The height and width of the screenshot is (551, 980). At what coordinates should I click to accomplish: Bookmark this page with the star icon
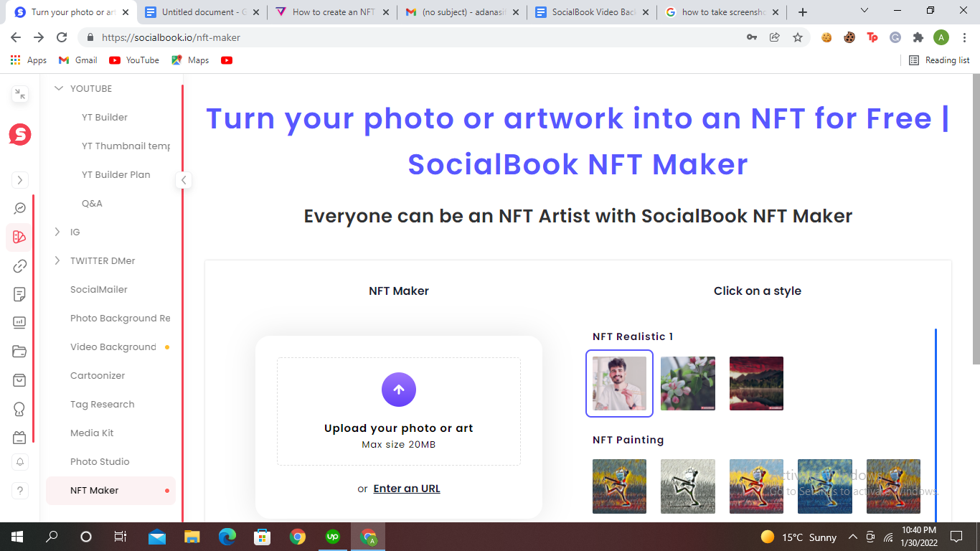coord(798,37)
